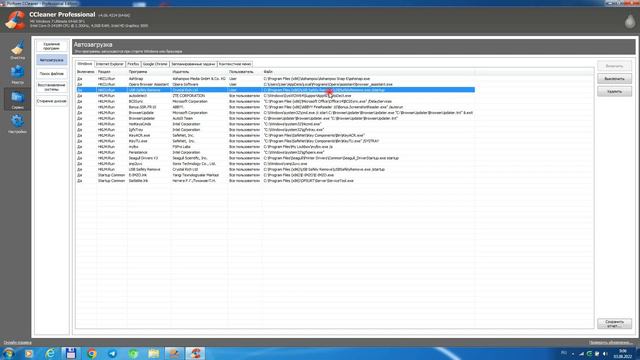Switch to the Запланированные задачи tab

pos(193,64)
